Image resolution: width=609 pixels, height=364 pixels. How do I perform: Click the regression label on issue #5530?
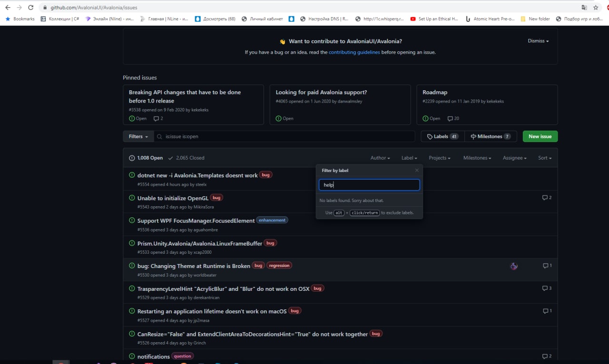point(279,266)
